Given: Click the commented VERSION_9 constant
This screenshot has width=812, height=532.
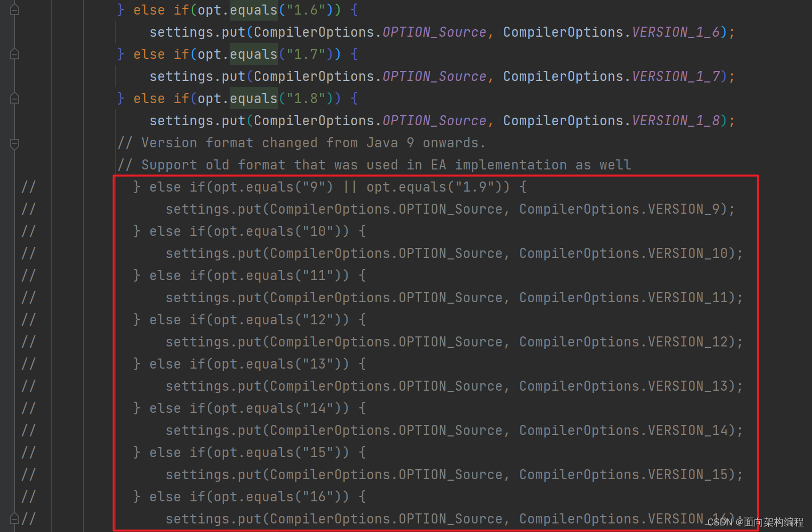Looking at the screenshot, I should pyautogui.click(x=684, y=209).
